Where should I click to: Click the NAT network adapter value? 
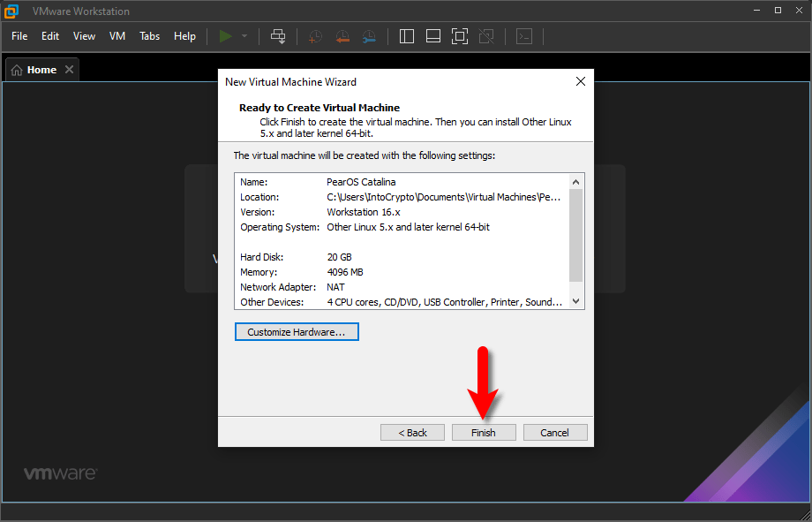[335, 287]
